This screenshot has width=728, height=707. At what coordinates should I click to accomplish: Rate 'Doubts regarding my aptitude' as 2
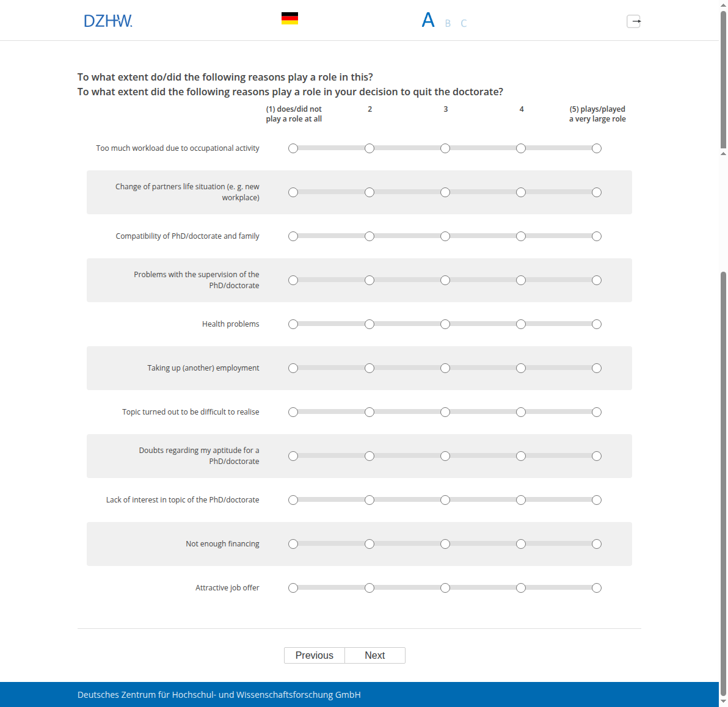point(369,456)
